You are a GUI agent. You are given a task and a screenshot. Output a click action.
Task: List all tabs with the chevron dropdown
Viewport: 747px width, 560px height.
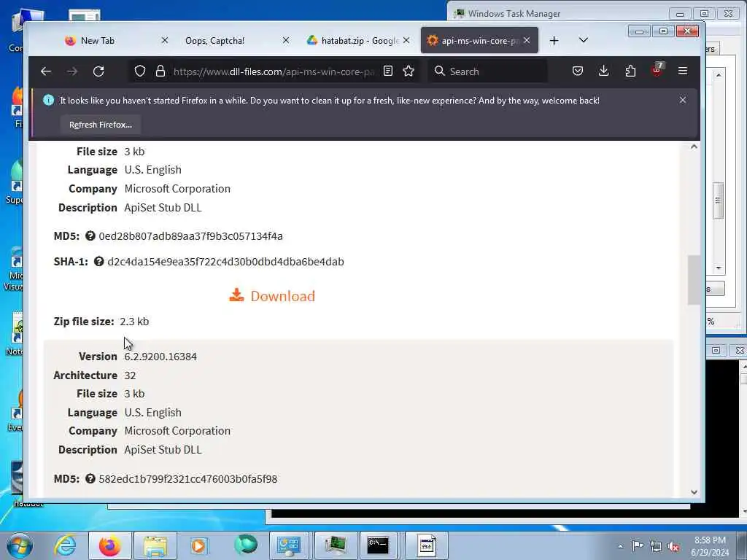[583, 40]
